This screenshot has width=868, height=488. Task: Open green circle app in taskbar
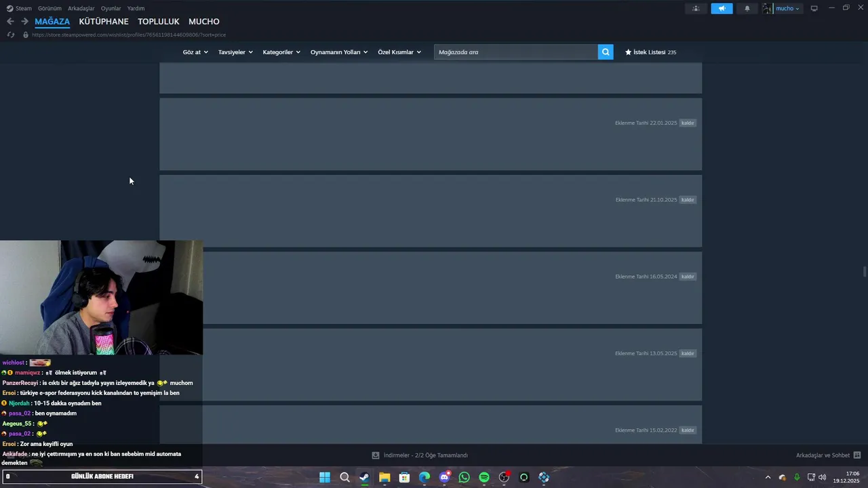point(524,477)
